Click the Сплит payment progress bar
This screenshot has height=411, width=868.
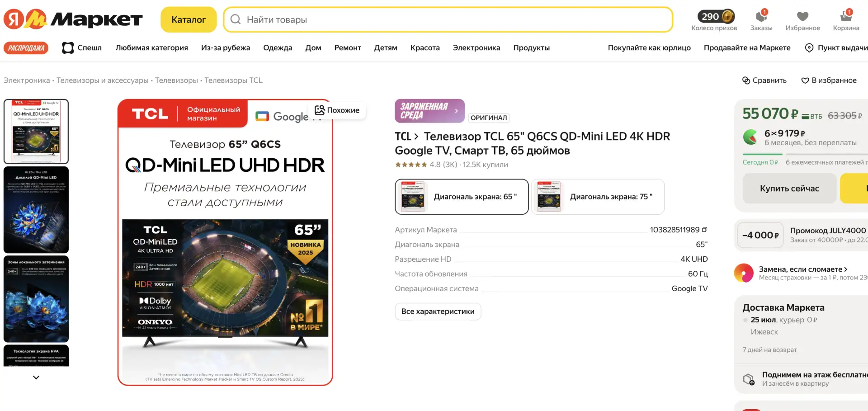805,154
